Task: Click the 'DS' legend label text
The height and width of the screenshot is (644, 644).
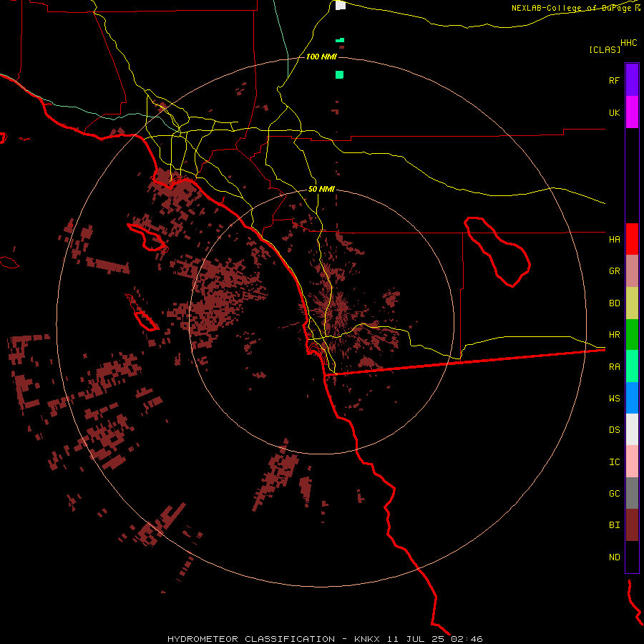Action: (x=614, y=430)
